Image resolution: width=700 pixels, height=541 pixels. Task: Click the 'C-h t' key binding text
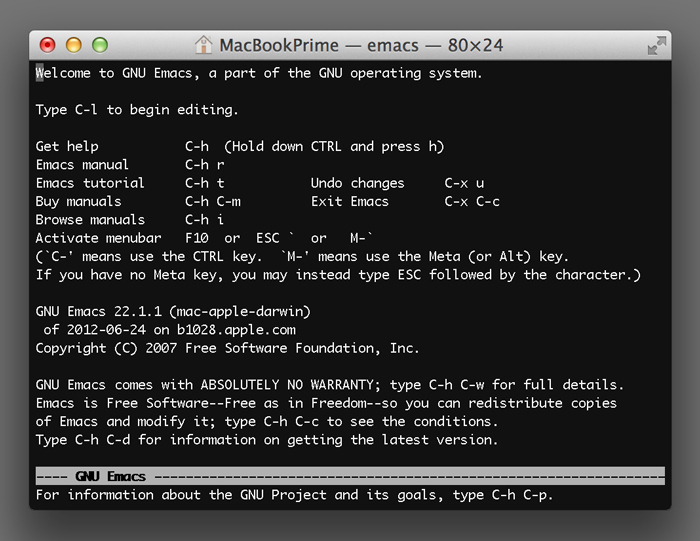click(205, 183)
